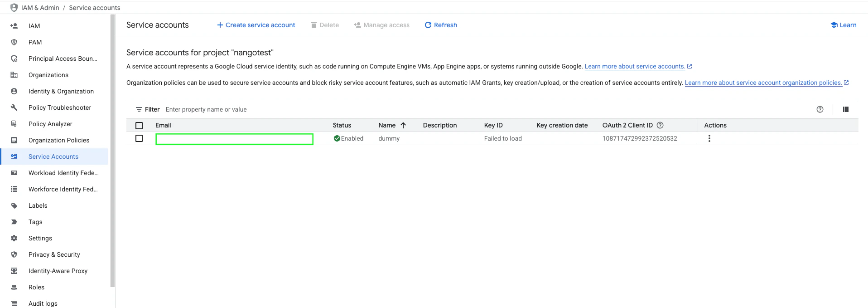Open the three-dot actions menu for dummy
868x308 pixels.
[x=709, y=138]
